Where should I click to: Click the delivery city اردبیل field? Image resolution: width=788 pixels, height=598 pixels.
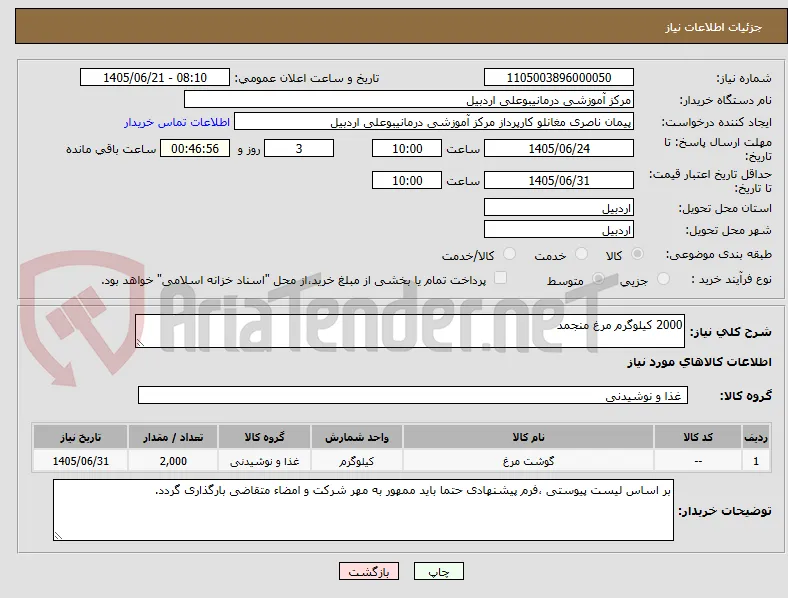click(x=558, y=230)
